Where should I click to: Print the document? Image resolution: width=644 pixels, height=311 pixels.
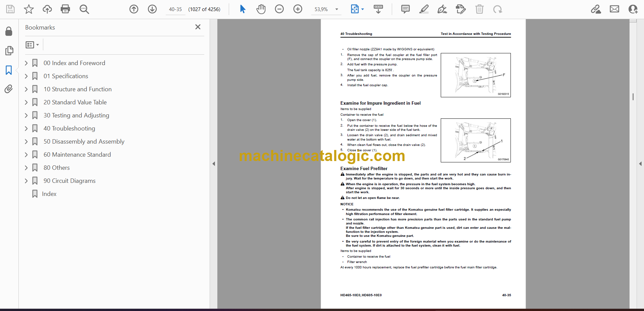tap(65, 9)
